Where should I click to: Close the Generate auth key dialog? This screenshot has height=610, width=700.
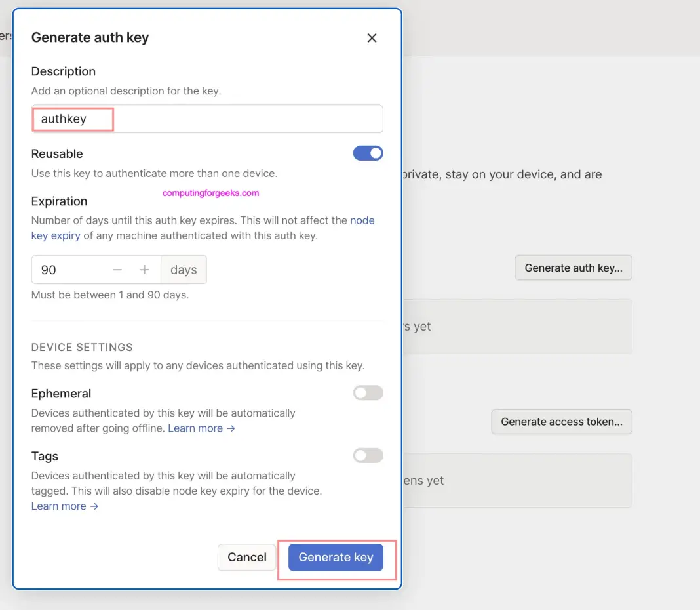coord(372,38)
